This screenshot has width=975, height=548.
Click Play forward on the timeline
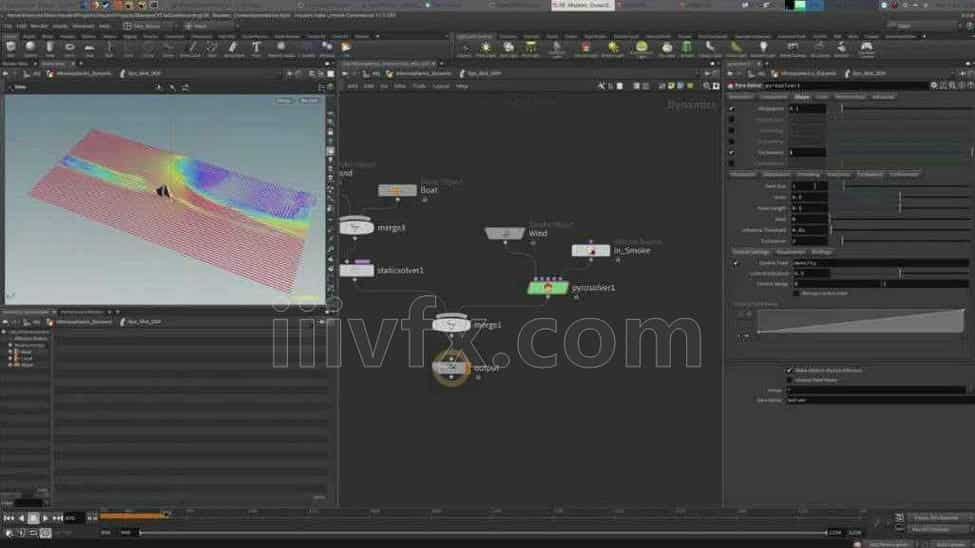pyautogui.click(x=45, y=518)
